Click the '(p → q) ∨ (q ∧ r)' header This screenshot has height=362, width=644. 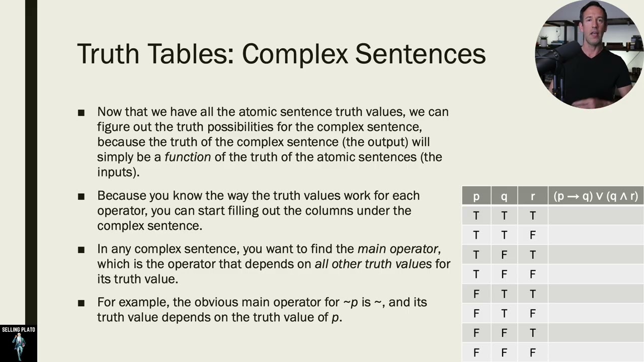click(x=596, y=196)
